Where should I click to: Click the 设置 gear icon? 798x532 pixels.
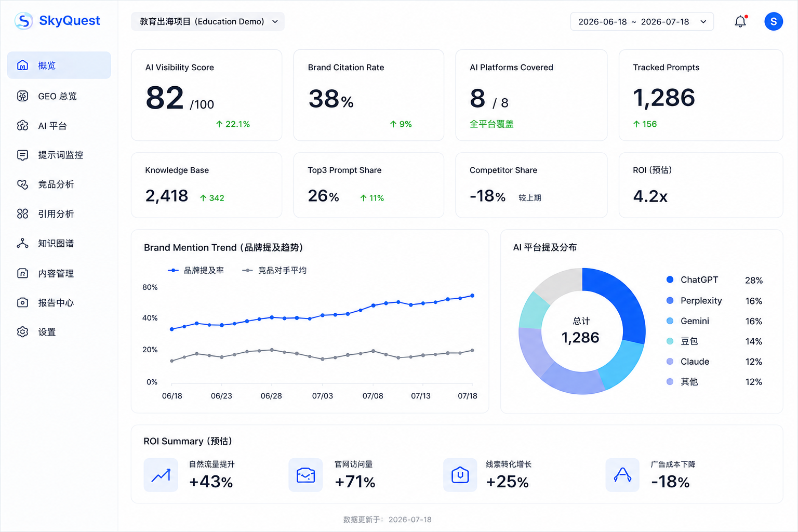click(x=22, y=332)
